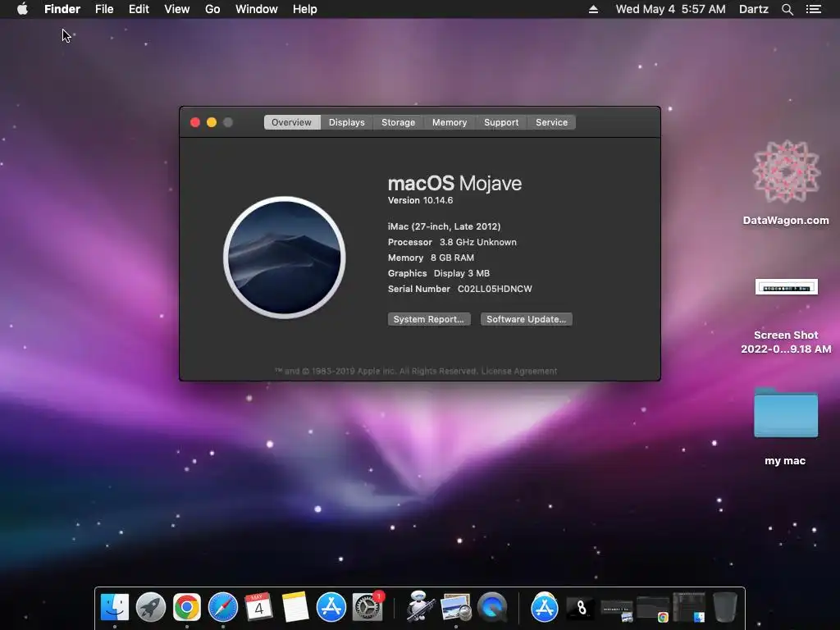Screen dimensions: 840x630
Task: Close the About This Mac window
Action: (195, 122)
